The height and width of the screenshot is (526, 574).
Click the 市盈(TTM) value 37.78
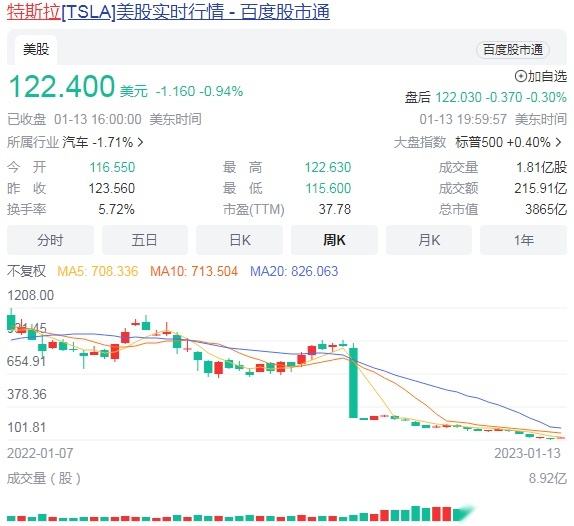335,209
